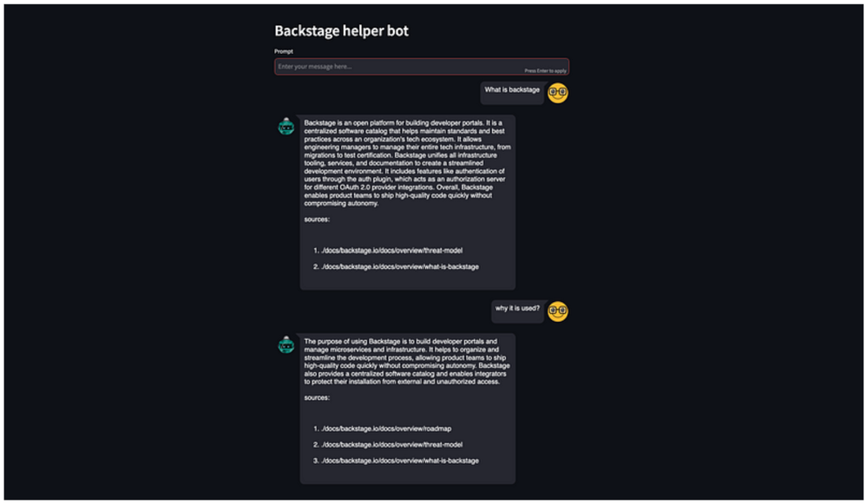The height and width of the screenshot is (504, 867).
Task: Open the what-is-backstage source in the second answer
Action: [x=400, y=461]
